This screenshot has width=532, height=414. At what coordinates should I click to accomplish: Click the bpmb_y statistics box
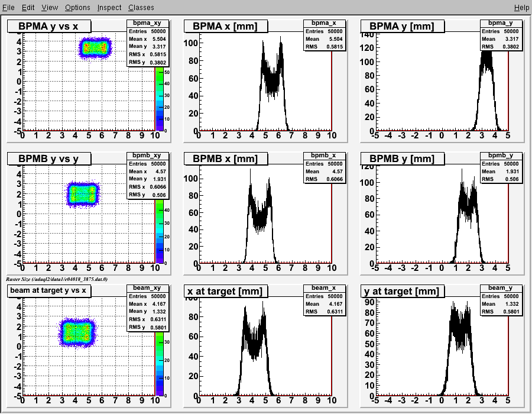click(x=501, y=167)
